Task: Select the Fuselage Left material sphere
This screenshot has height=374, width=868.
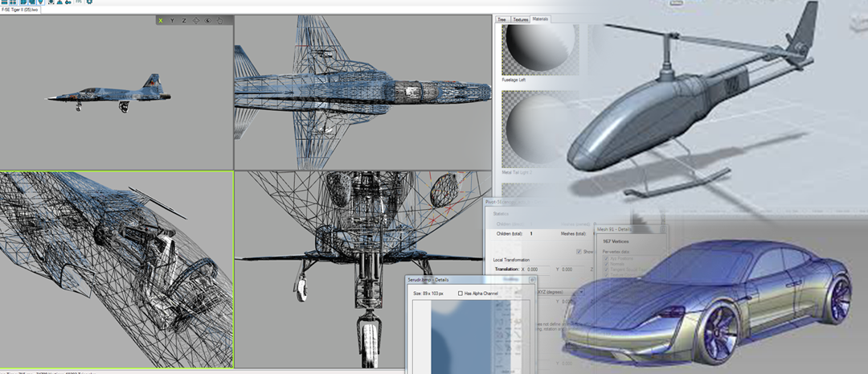Action: coord(540,49)
